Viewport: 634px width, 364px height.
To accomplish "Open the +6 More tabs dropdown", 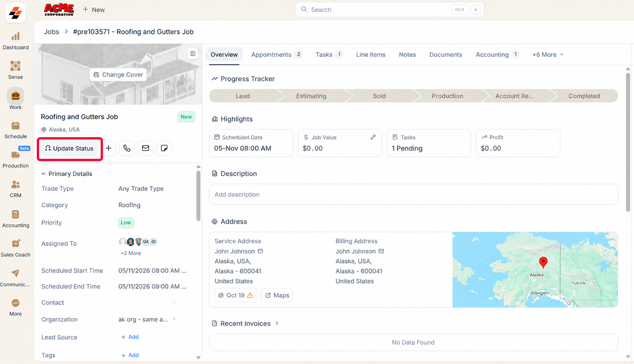I will coord(548,54).
